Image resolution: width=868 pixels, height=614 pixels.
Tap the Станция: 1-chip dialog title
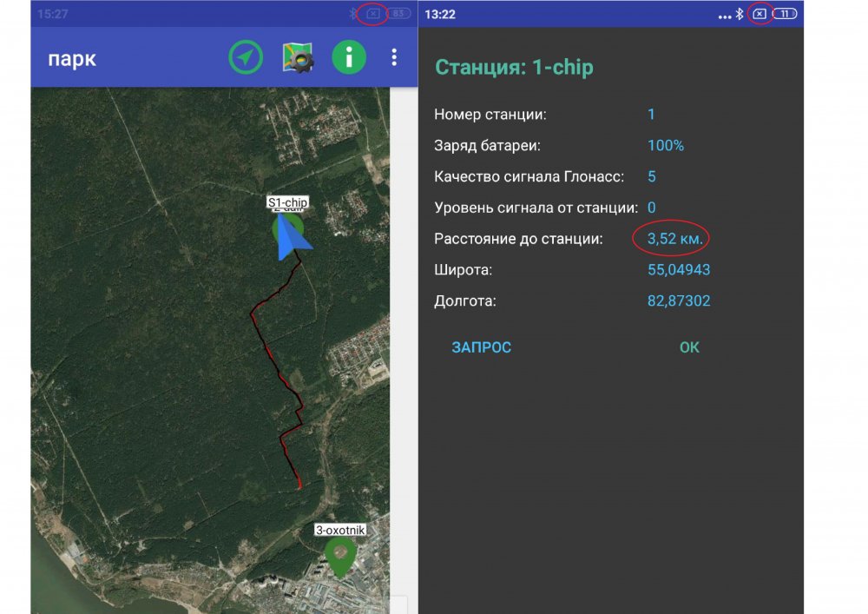[514, 68]
